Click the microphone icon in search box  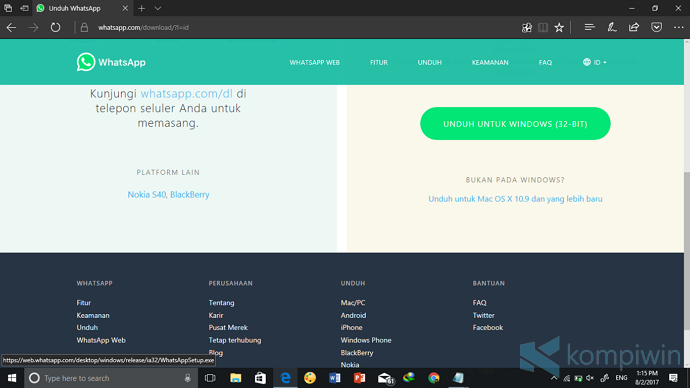187,378
